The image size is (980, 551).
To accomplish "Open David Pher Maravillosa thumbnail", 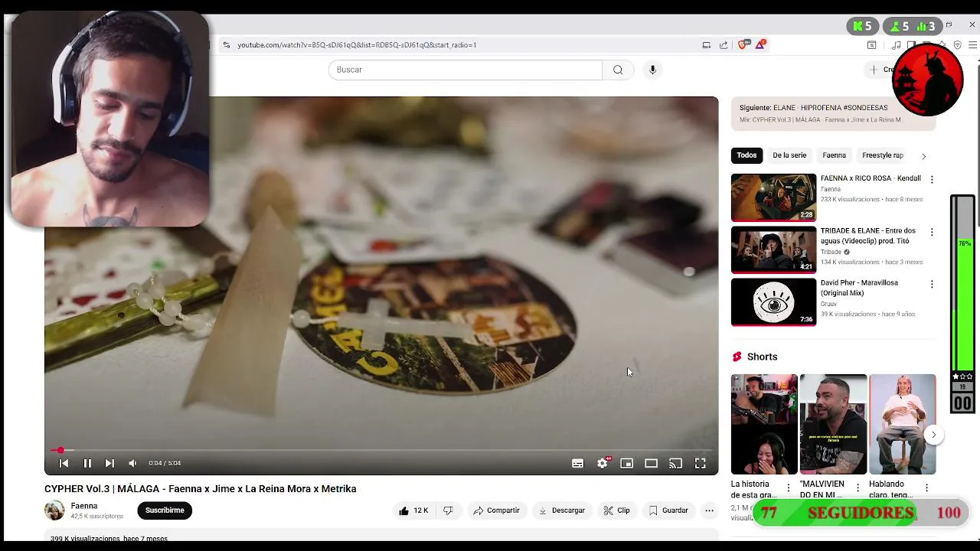I will point(773,302).
